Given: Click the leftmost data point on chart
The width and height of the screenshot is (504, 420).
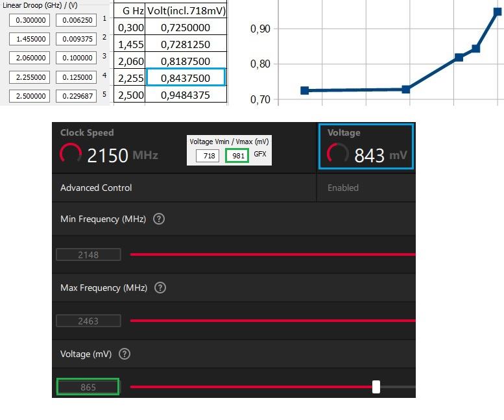Looking at the screenshot, I should [x=305, y=90].
